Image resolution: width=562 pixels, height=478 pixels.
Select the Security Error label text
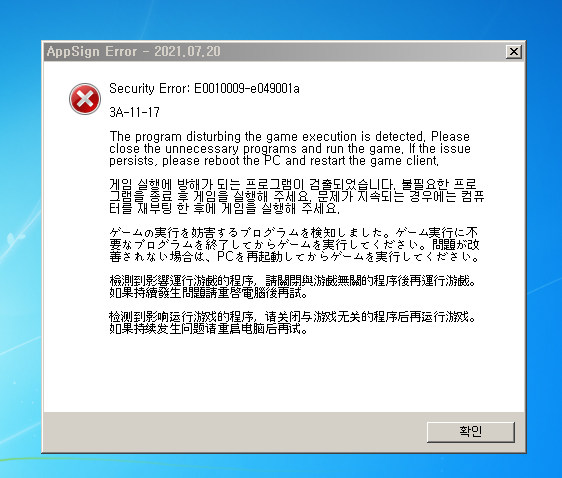150,89
